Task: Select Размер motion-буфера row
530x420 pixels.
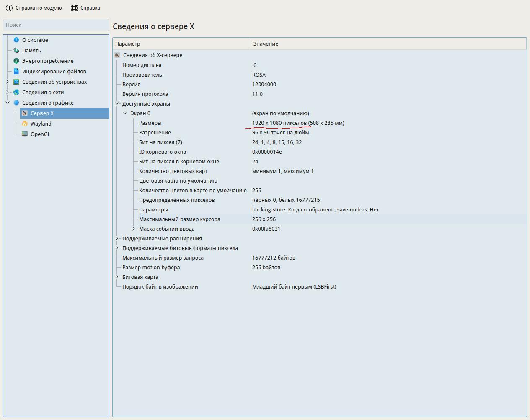Action: tap(320, 267)
